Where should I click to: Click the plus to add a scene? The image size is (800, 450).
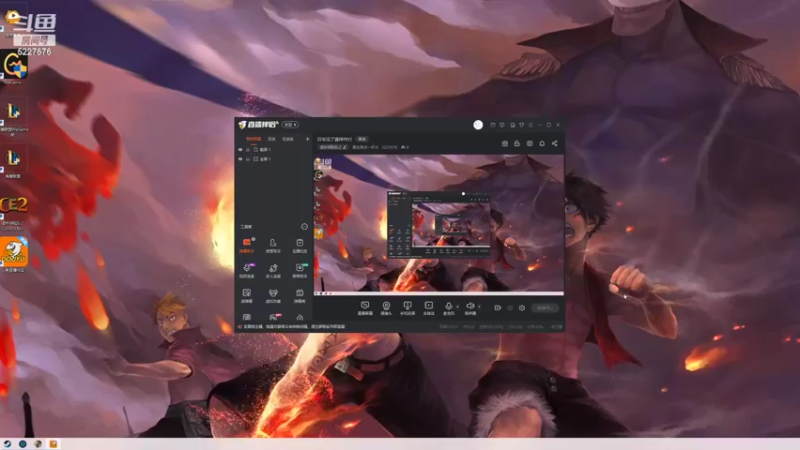tap(308, 139)
